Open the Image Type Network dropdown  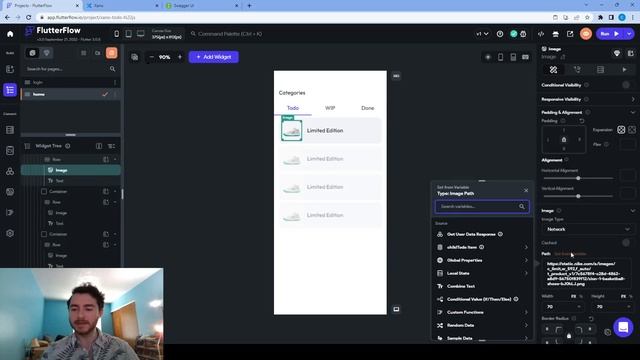(x=587, y=229)
